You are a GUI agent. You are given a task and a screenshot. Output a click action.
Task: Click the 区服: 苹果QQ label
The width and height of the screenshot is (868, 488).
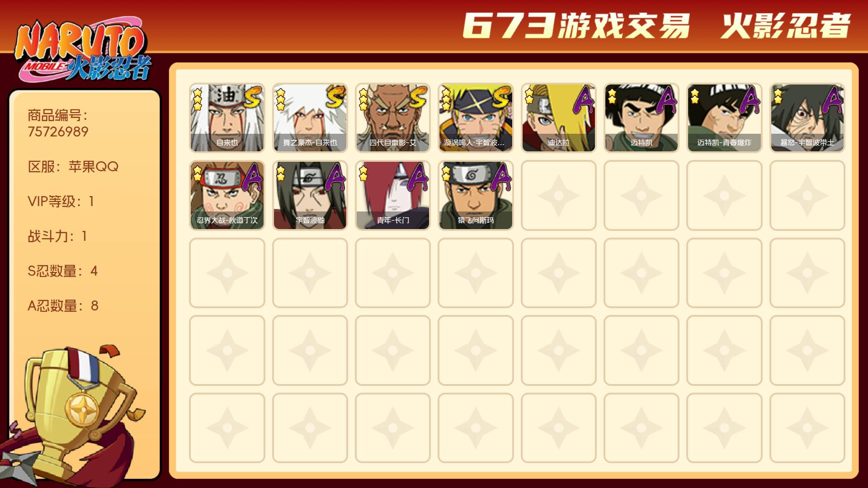[73, 166]
